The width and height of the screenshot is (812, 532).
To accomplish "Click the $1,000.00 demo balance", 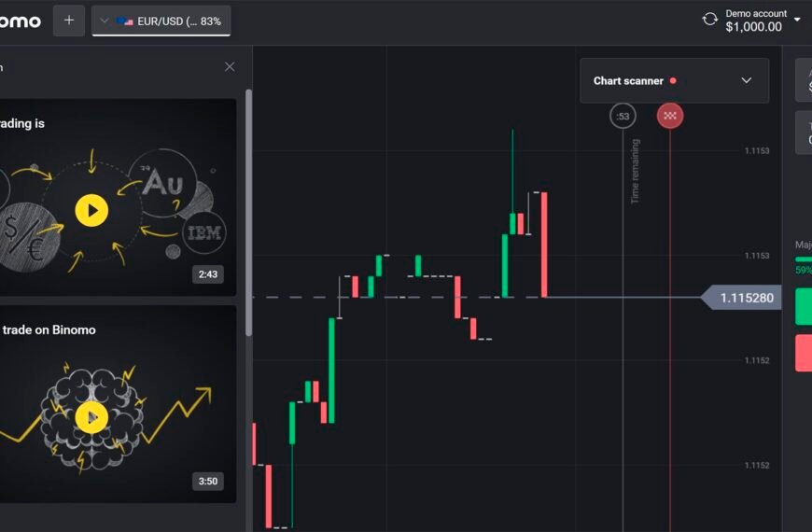I will pyautogui.click(x=753, y=27).
